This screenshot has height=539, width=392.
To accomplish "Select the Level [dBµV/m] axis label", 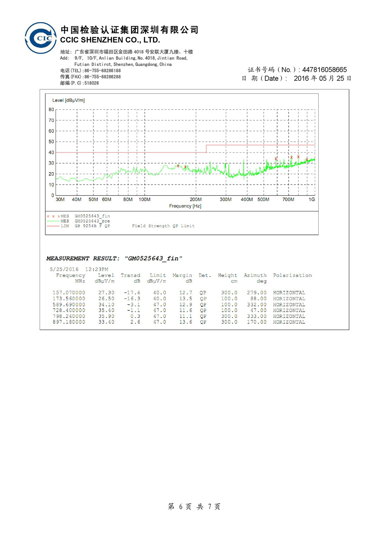I will coord(69,100).
